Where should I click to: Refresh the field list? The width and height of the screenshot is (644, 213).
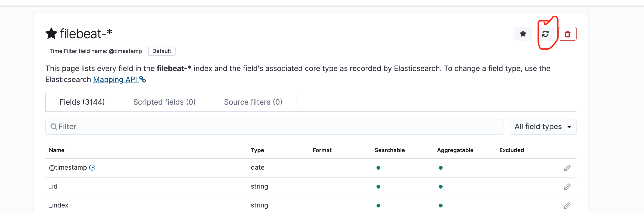pos(546,34)
